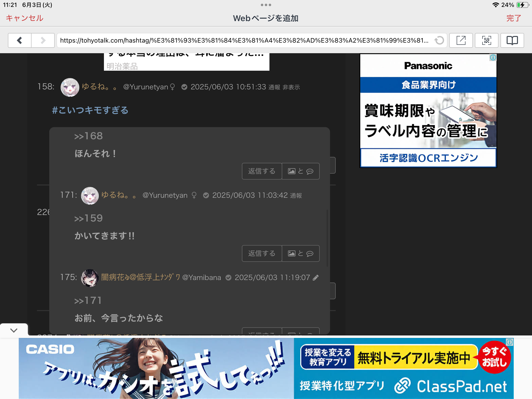Open the Casio ClassPad.net banner ad

266,368
